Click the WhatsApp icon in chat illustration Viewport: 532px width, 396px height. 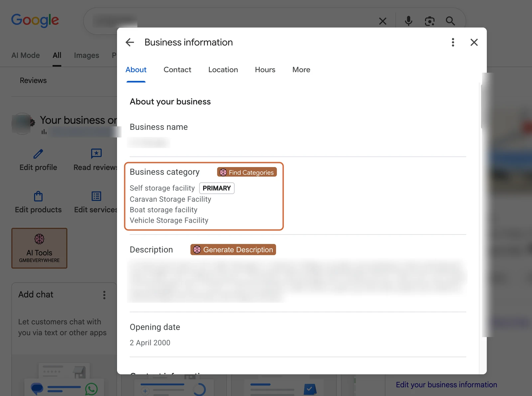91,389
